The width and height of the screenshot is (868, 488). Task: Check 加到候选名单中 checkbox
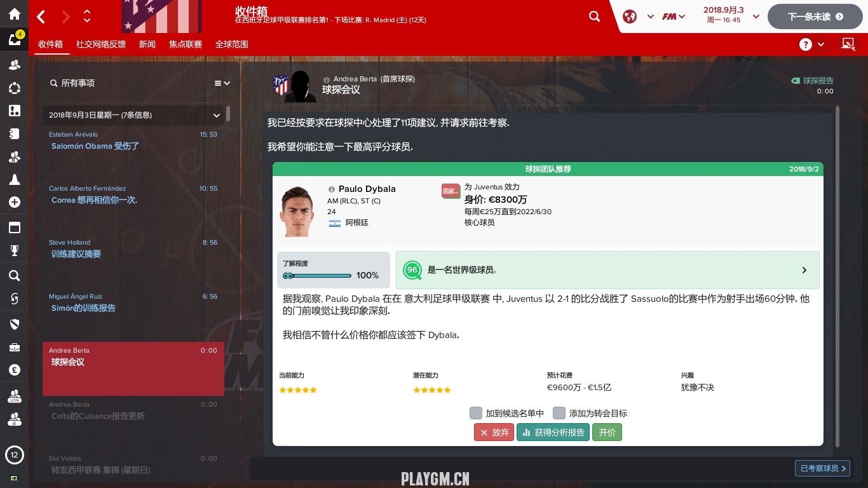(476, 413)
